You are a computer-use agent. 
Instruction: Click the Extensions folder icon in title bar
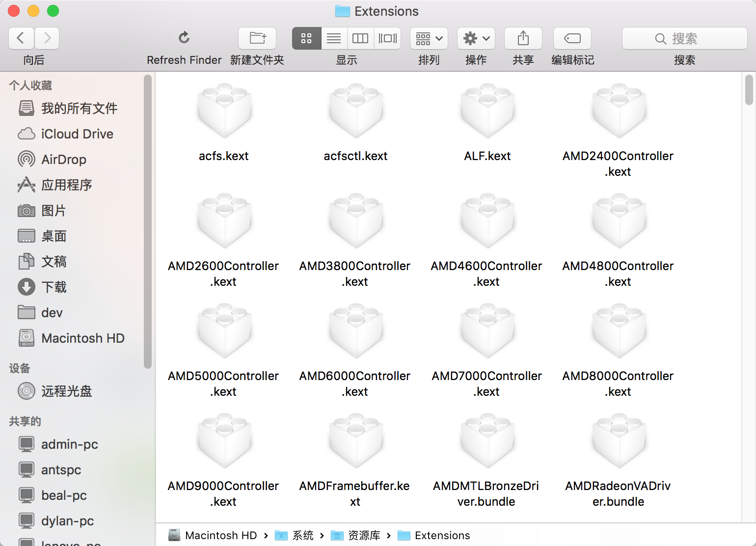click(x=342, y=11)
